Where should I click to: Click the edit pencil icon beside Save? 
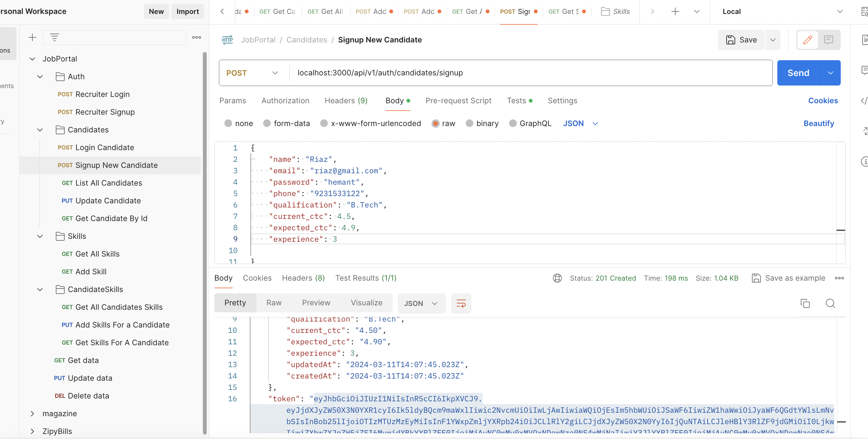(807, 40)
